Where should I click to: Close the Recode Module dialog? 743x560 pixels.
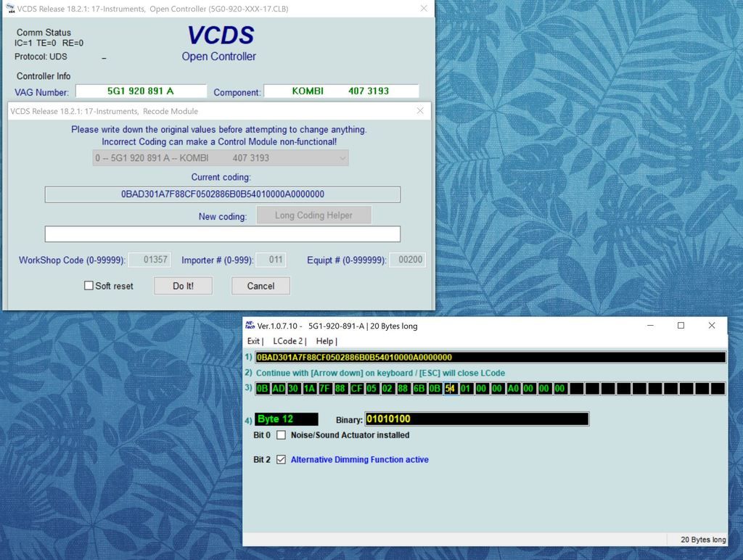pos(420,111)
